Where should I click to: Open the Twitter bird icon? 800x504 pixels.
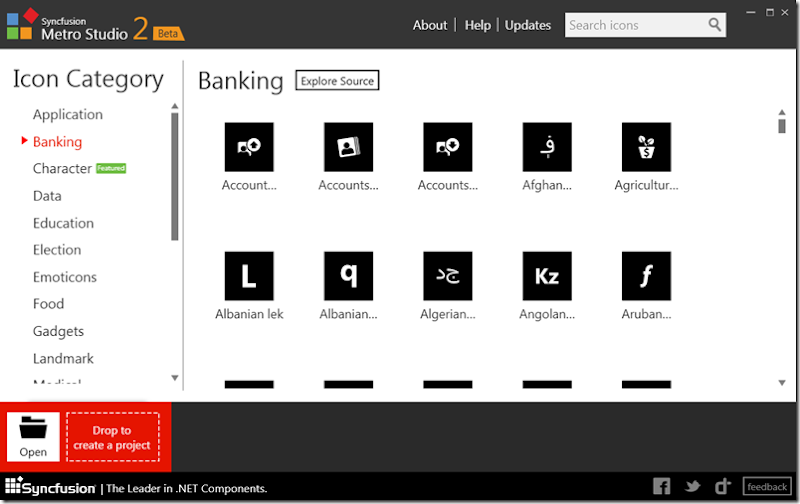pyautogui.click(x=692, y=486)
